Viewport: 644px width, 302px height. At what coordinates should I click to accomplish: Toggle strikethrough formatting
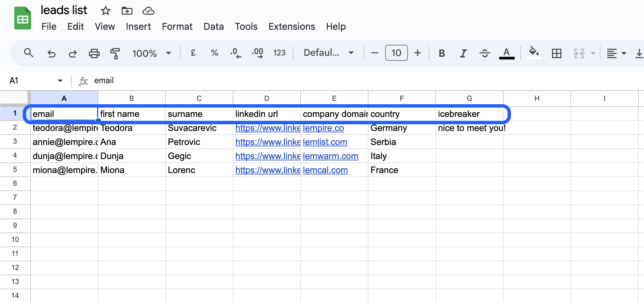(485, 53)
